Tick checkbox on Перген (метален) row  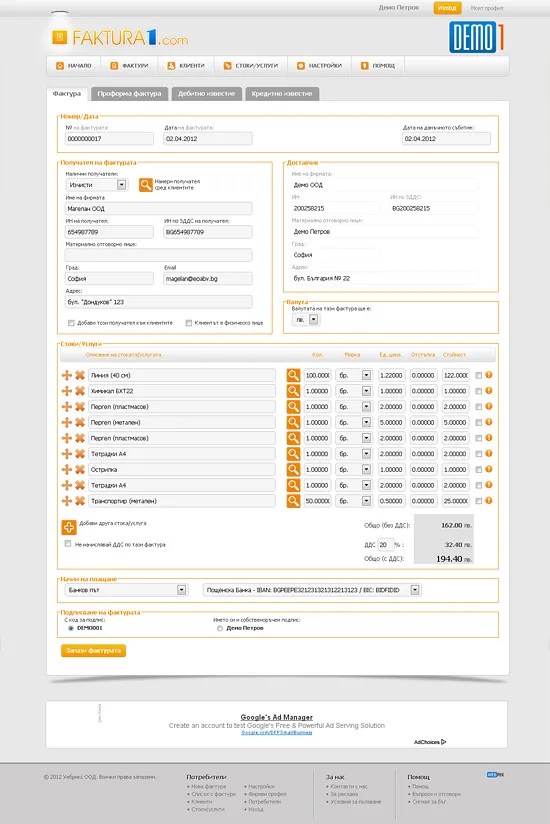click(479, 423)
